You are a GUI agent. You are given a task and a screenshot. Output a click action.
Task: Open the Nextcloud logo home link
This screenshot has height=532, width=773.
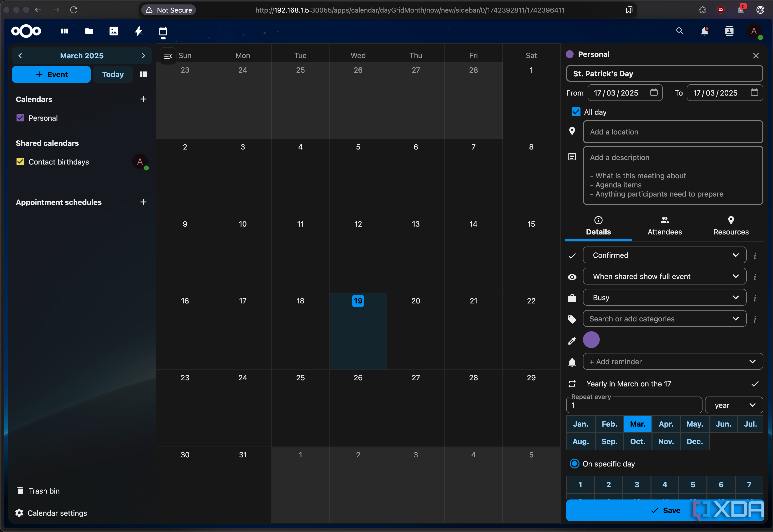[x=26, y=31]
